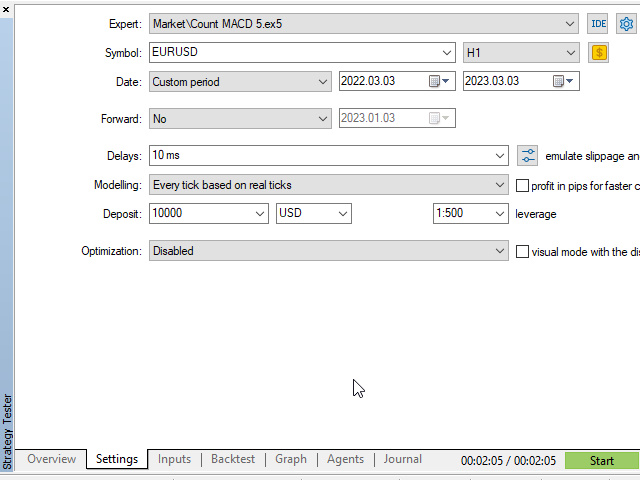Open expert properties gear icon
This screenshot has height=480, width=640.
click(626, 24)
